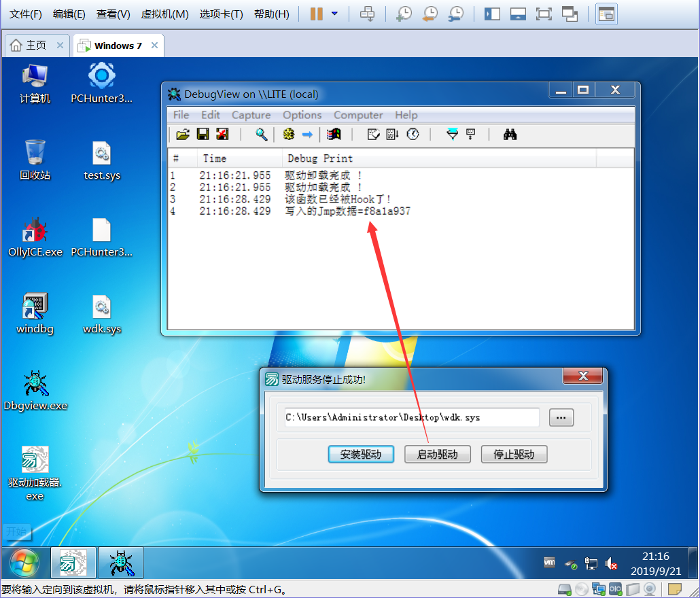Click the highlight filter icon in DebugView
Viewport: 700px width, 598px height.
coord(471,135)
